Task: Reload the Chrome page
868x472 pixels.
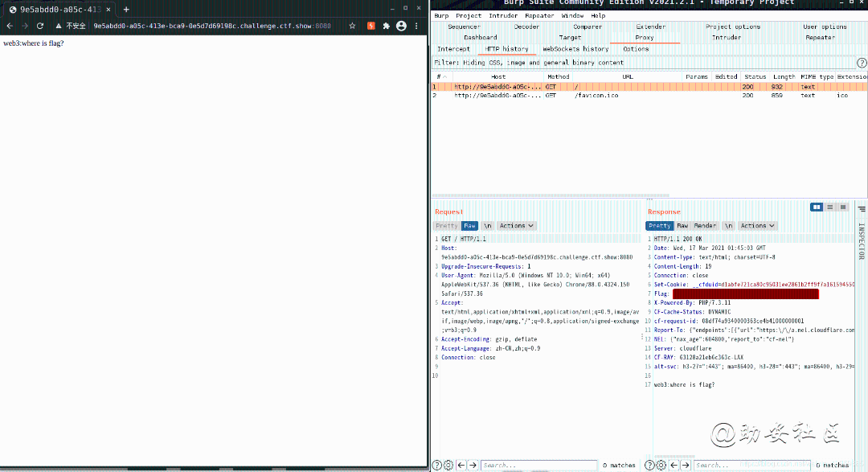Action: pos(40,26)
